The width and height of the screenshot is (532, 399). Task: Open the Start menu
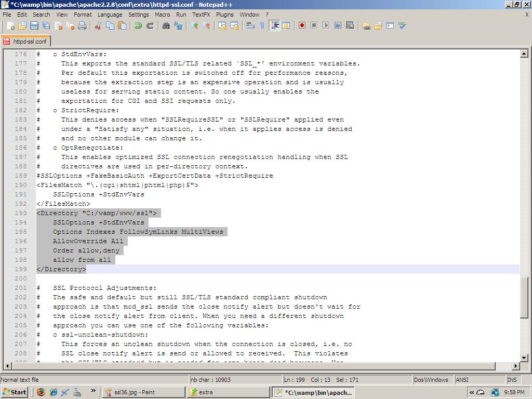15,392
